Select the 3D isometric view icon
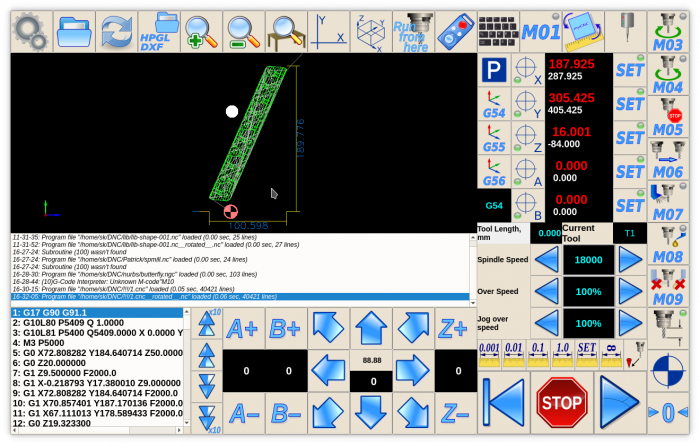 click(371, 32)
